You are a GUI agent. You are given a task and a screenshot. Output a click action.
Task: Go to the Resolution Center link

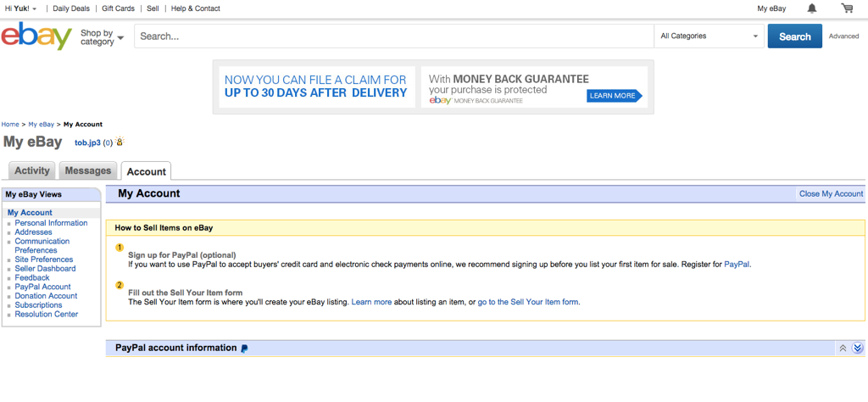(x=47, y=315)
